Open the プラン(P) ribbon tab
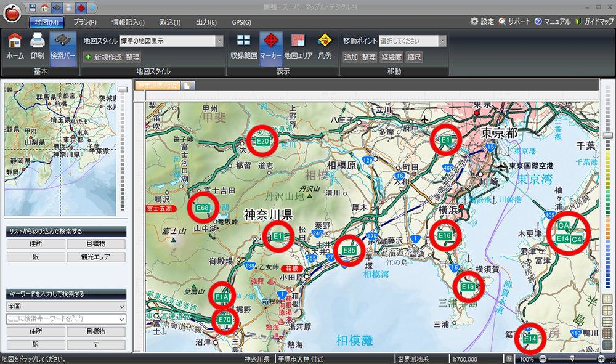Image resolution: width=616 pixels, height=364 pixels. tap(85, 22)
